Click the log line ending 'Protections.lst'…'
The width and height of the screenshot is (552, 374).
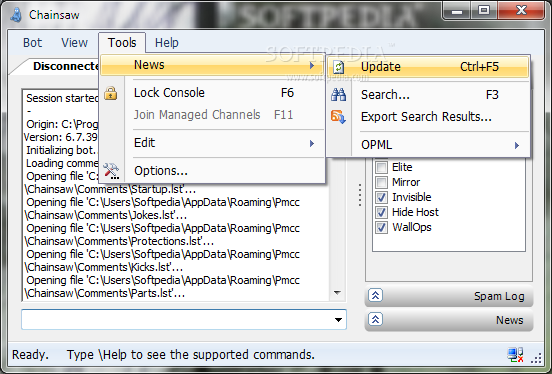[x=119, y=241]
